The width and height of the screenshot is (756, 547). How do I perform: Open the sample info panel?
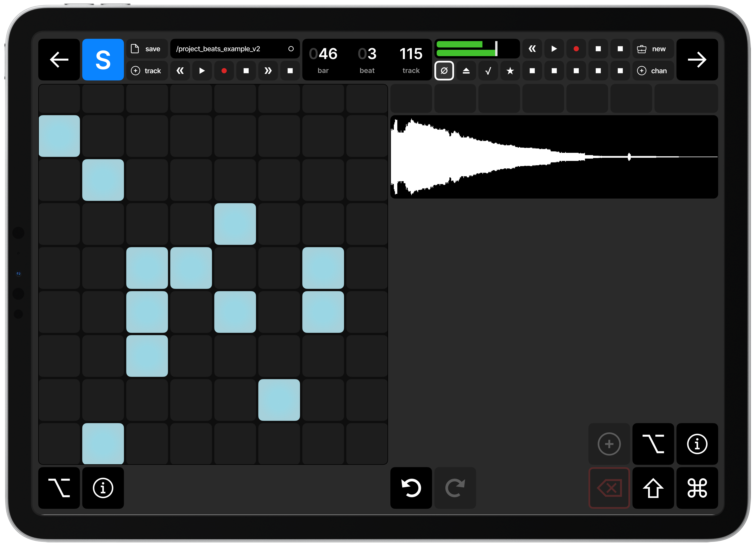(x=697, y=444)
